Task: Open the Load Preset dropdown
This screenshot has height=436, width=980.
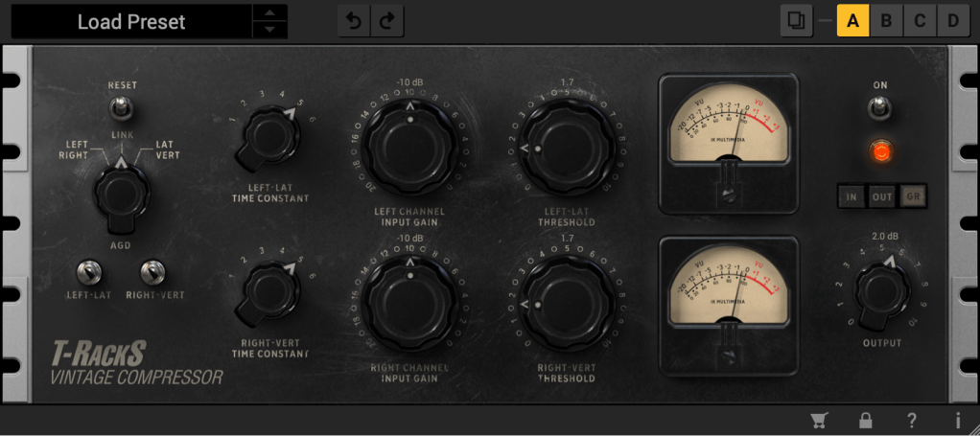Action: pos(131,22)
